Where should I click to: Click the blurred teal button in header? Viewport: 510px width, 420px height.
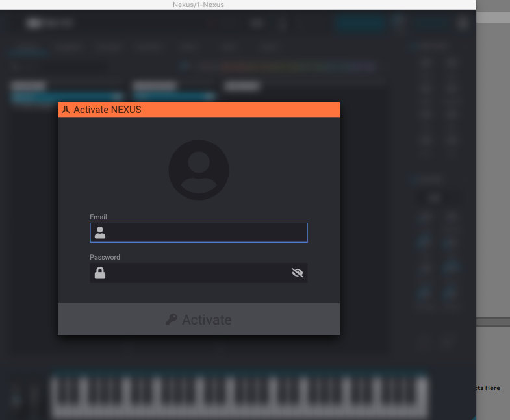tap(360, 23)
